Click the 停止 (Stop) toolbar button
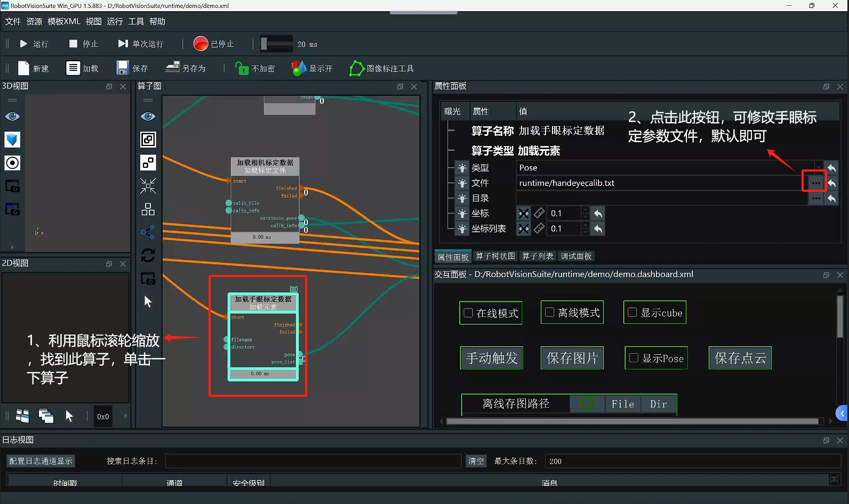Image resolution: width=849 pixels, height=504 pixels. click(x=84, y=44)
